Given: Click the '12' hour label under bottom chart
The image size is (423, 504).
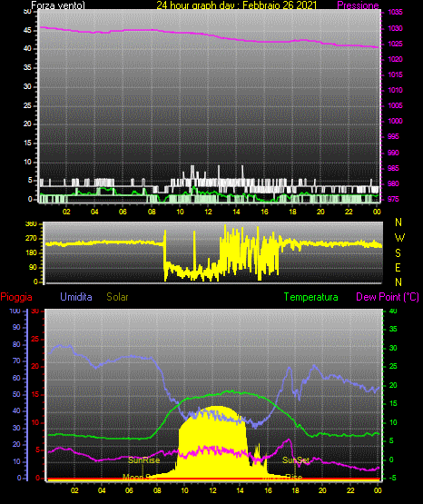Looking at the screenshot, I should 212,490.
